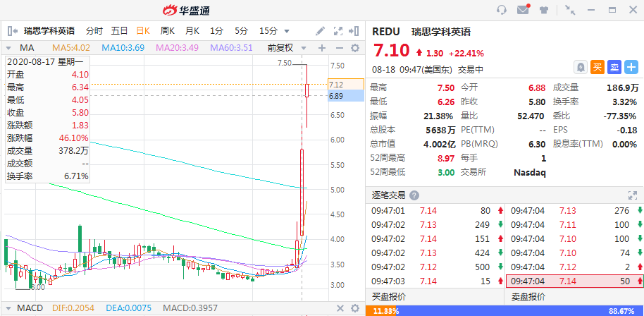Viewport: 644px width, 316px height.
Task: Set a price alert bell icon
Action: point(581,68)
